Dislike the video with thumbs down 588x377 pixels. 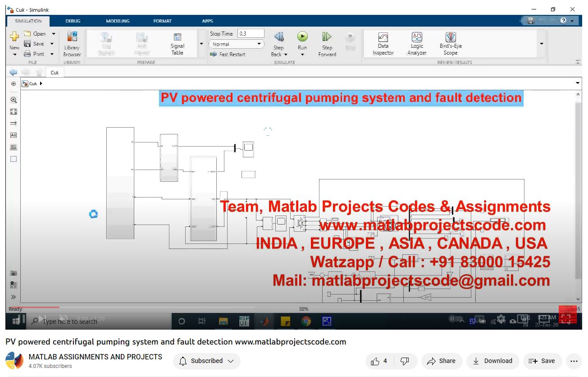click(x=405, y=361)
